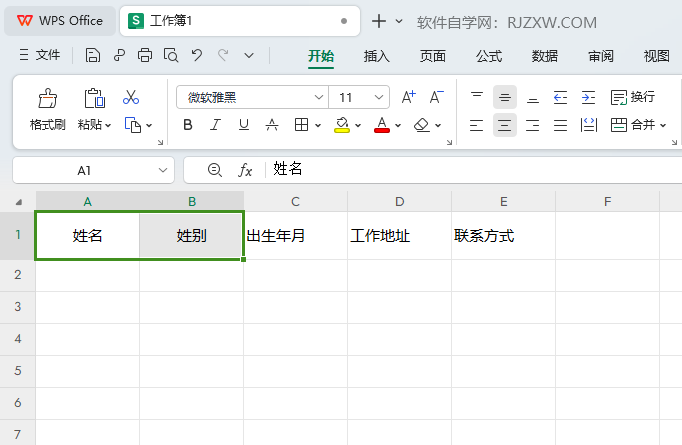
Task: Click the Paste clipboard icon
Action: coord(94,98)
